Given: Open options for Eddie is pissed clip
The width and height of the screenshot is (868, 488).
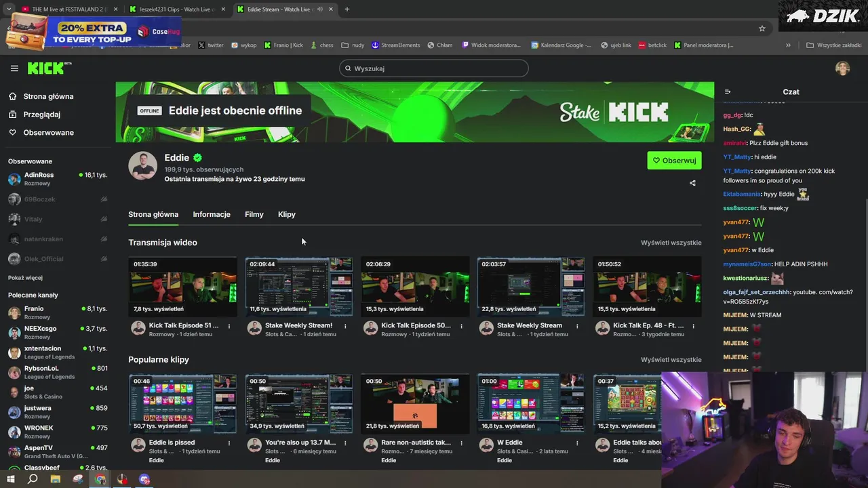Looking at the screenshot, I should (x=229, y=443).
